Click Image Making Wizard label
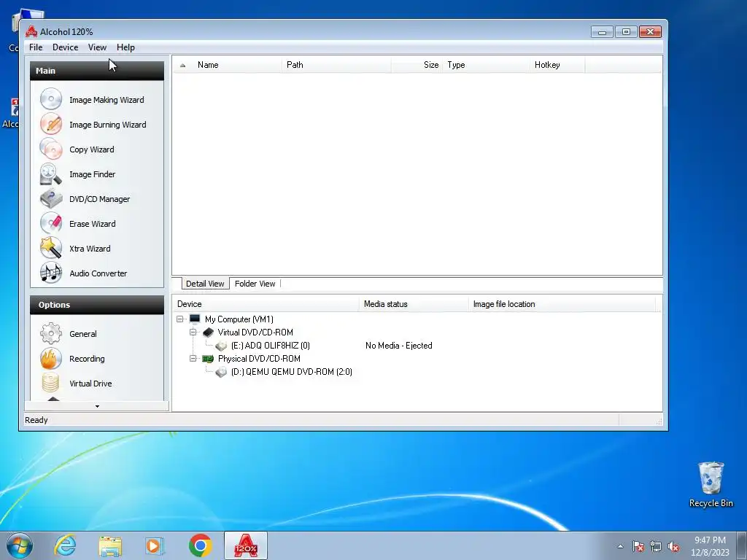 [107, 100]
